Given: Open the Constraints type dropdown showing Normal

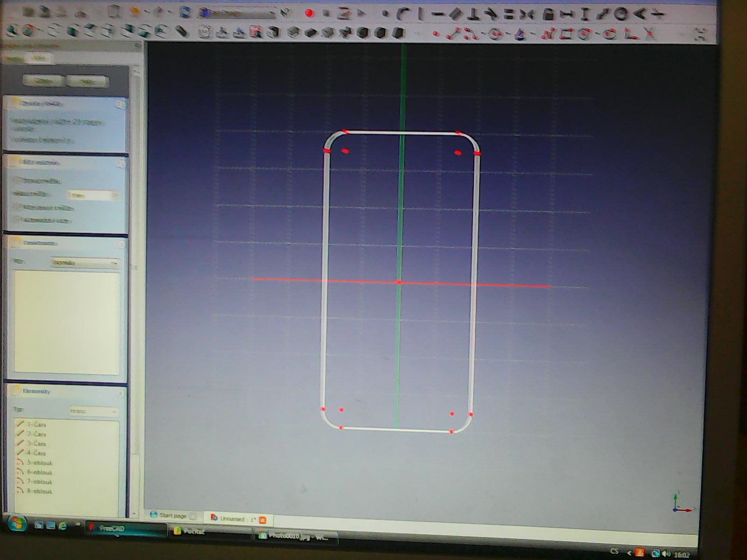Looking at the screenshot, I should pos(85,263).
